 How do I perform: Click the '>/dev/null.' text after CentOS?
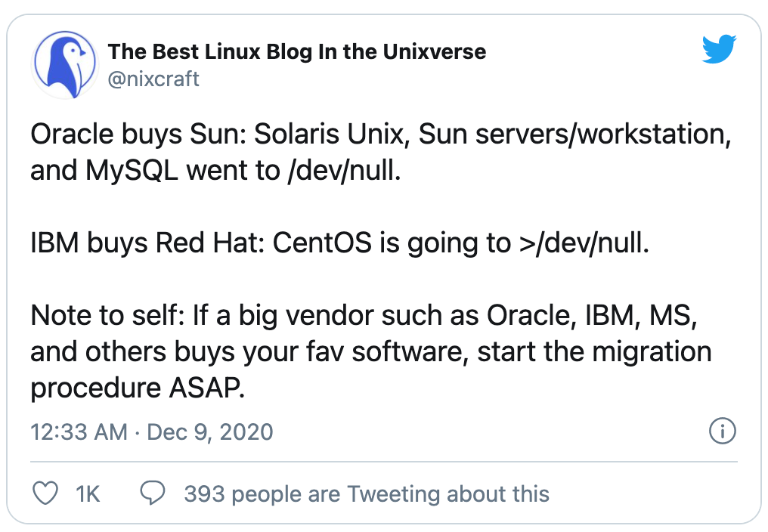coord(581,244)
